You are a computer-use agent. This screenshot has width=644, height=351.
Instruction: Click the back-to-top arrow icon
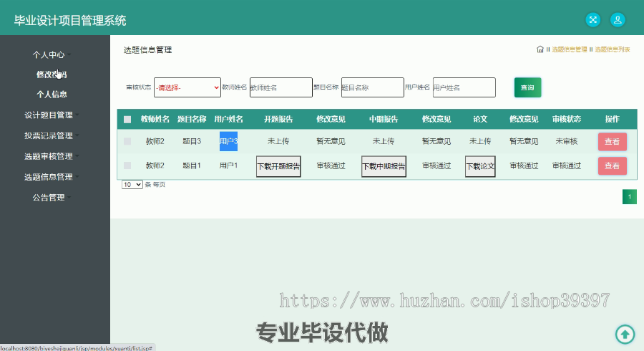625,334
